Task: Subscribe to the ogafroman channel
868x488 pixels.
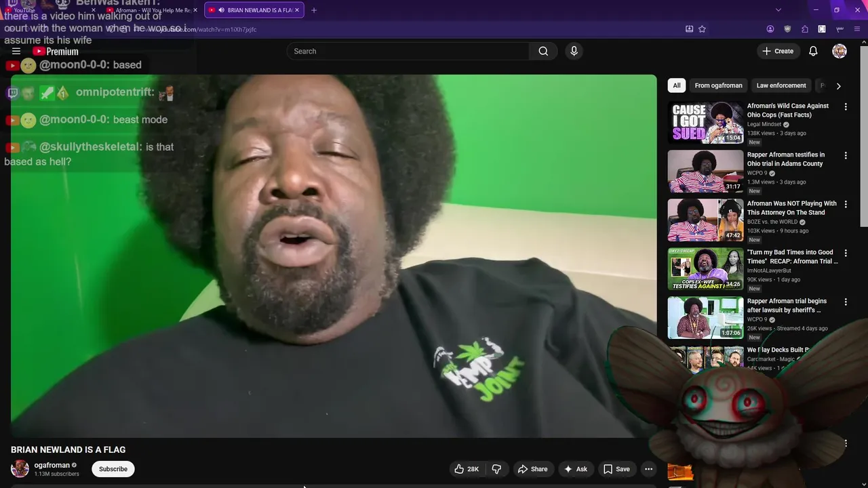Action: pos(113,469)
